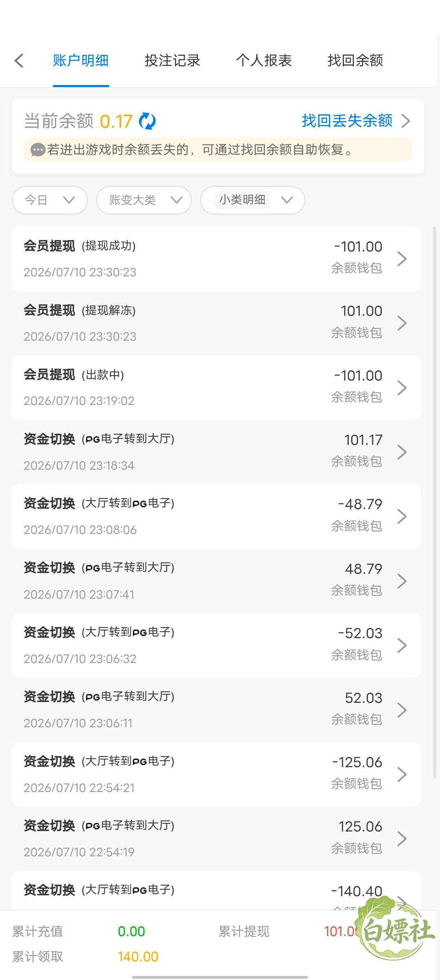Open arrow next to 找回丢失余额
Image resolution: width=440 pixels, height=980 pixels.
tap(406, 121)
